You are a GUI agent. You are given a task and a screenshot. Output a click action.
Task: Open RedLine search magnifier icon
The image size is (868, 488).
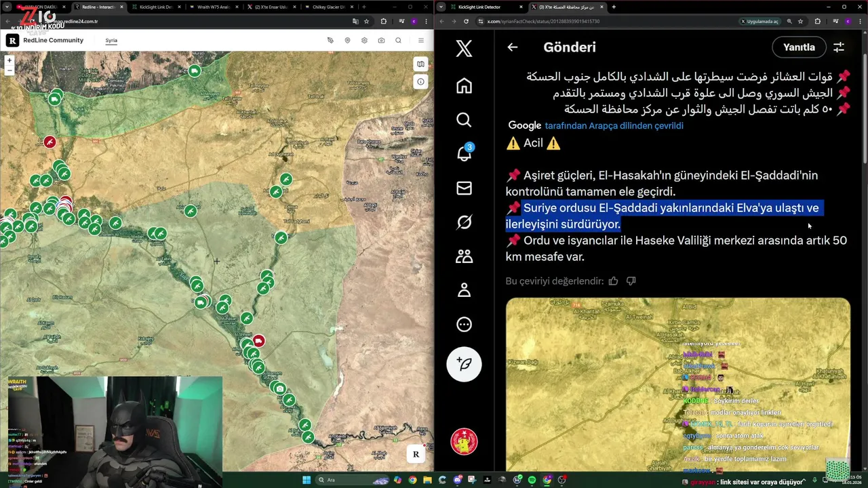pyautogui.click(x=398, y=41)
